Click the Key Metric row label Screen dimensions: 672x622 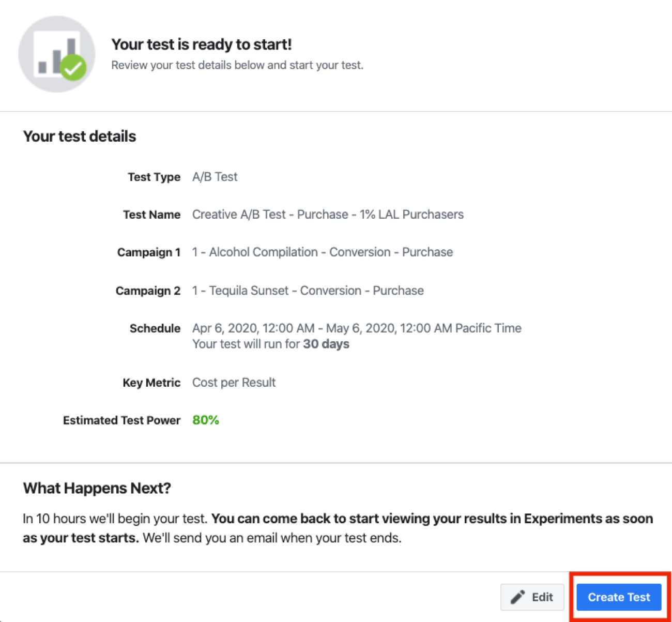click(151, 382)
